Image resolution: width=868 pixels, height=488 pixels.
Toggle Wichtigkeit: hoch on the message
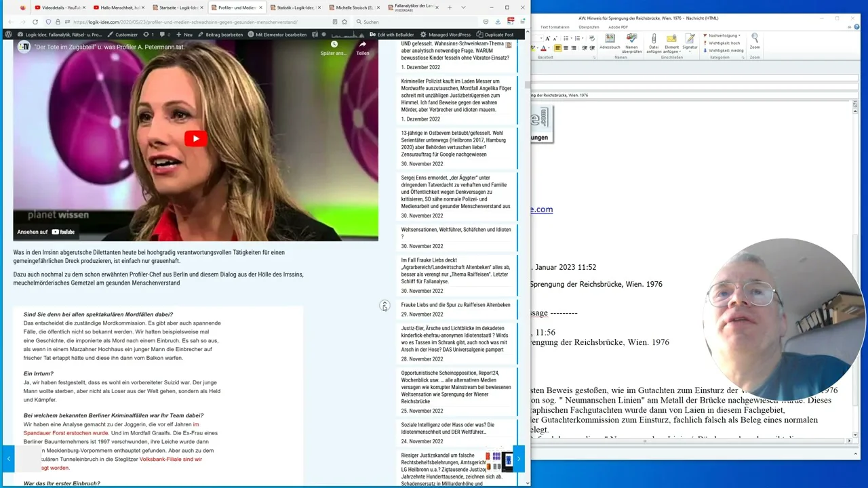pos(724,43)
